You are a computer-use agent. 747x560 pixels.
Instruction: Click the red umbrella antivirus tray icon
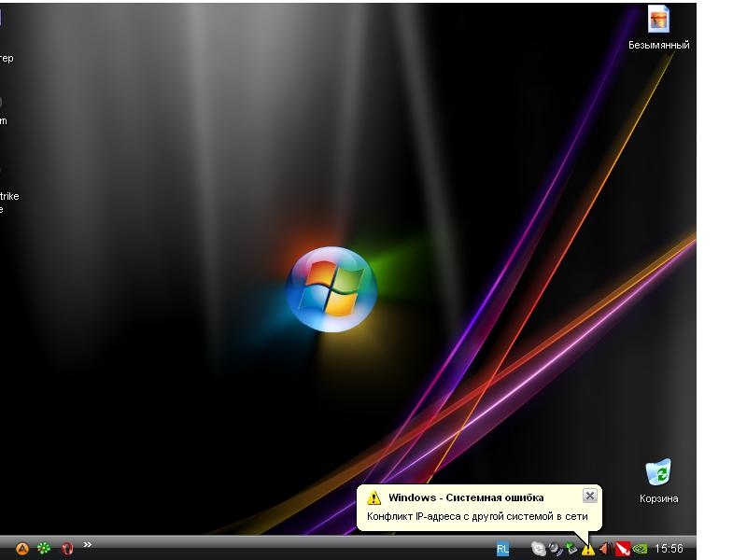[622, 549]
